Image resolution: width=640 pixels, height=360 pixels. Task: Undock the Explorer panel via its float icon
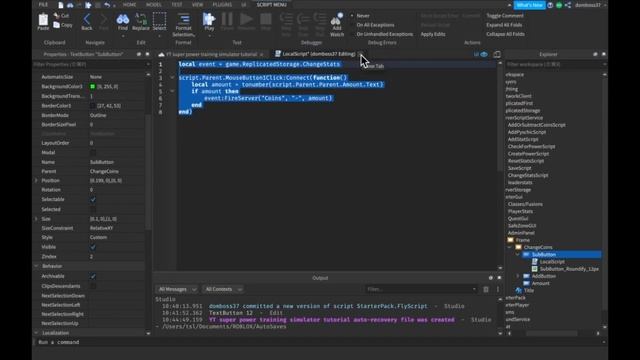point(595,54)
